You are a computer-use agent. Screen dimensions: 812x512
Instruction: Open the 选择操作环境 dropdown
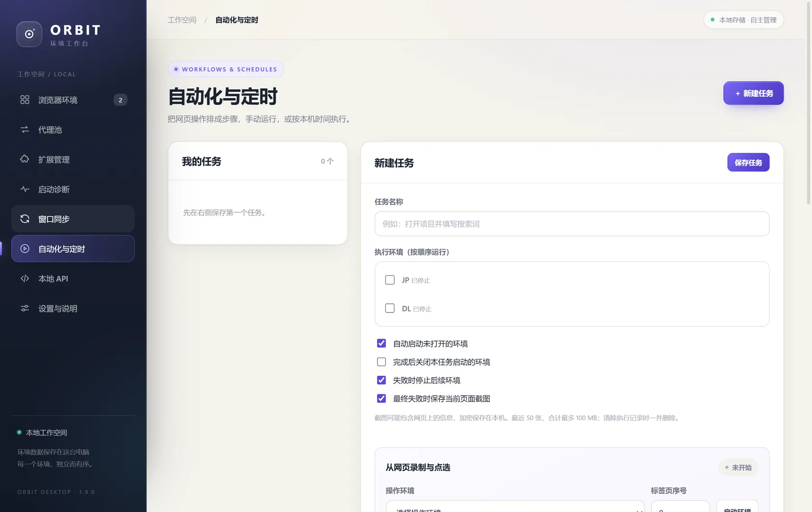click(515, 507)
